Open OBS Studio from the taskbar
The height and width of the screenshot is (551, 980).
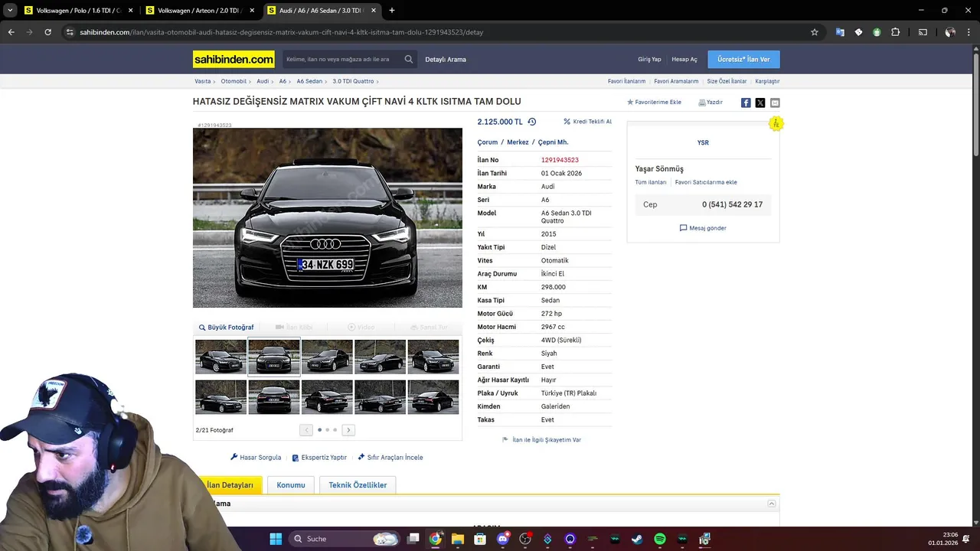click(x=525, y=539)
